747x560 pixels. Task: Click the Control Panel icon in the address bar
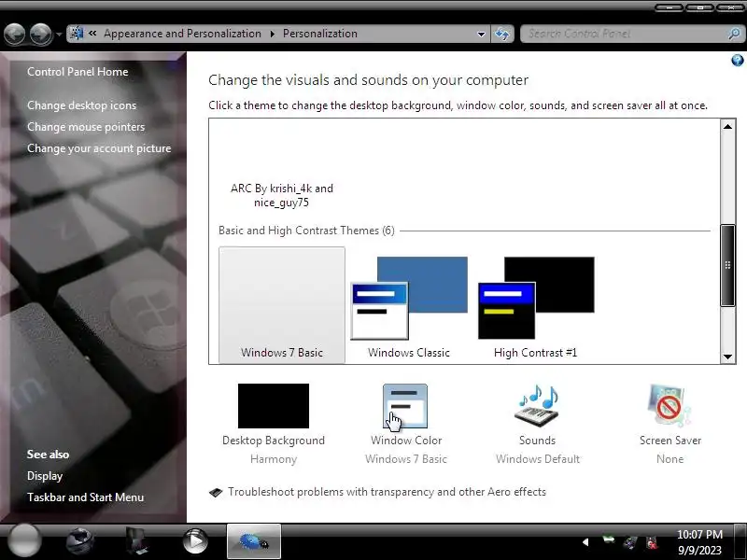pos(77,34)
